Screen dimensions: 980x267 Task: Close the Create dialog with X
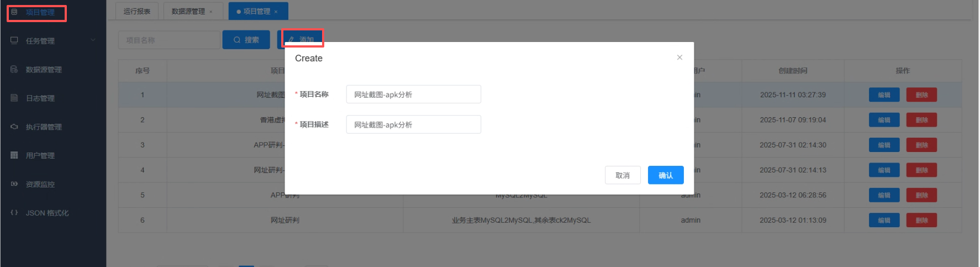tap(679, 57)
